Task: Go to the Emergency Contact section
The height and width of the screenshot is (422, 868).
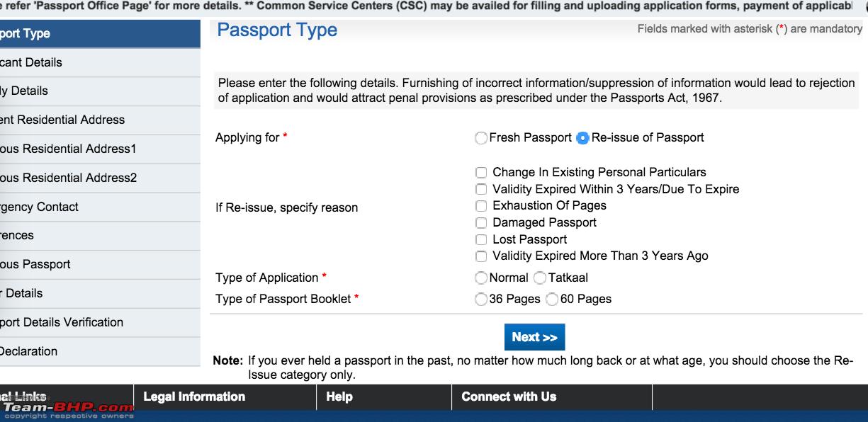Action: click(x=100, y=207)
